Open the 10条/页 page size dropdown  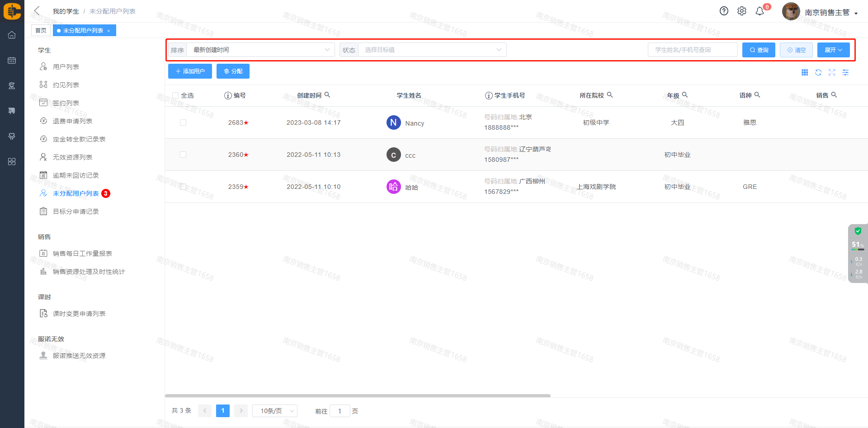pos(275,411)
